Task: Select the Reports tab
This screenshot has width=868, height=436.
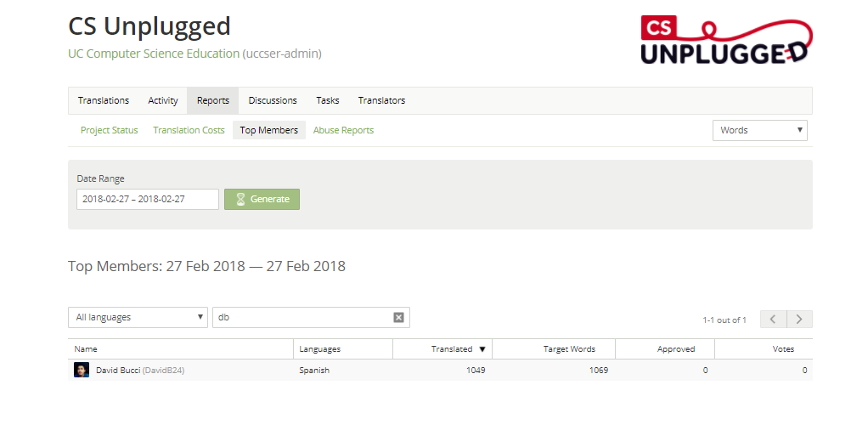Action: click(x=213, y=100)
